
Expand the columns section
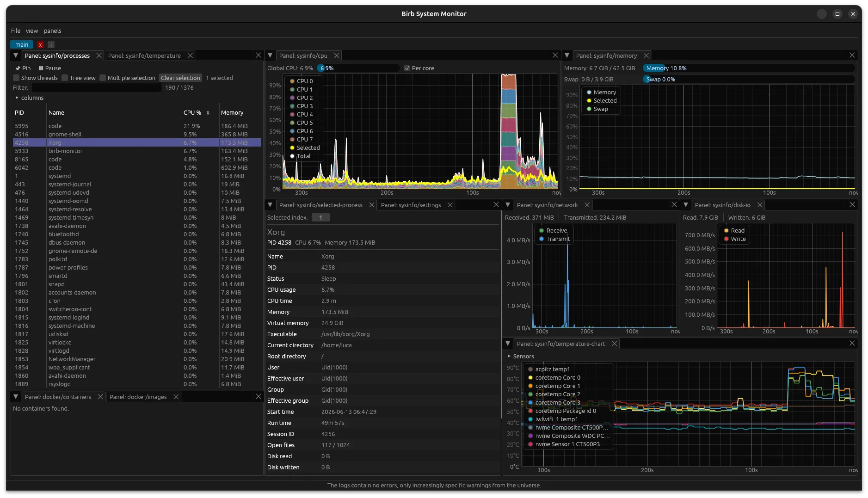[x=29, y=98]
